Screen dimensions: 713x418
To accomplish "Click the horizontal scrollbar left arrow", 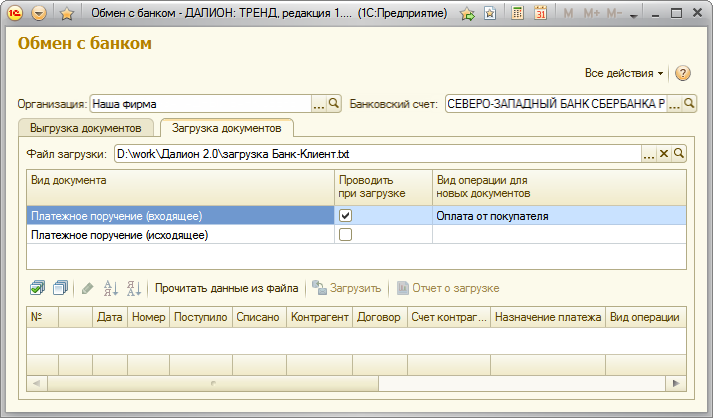I will (x=37, y=383).
